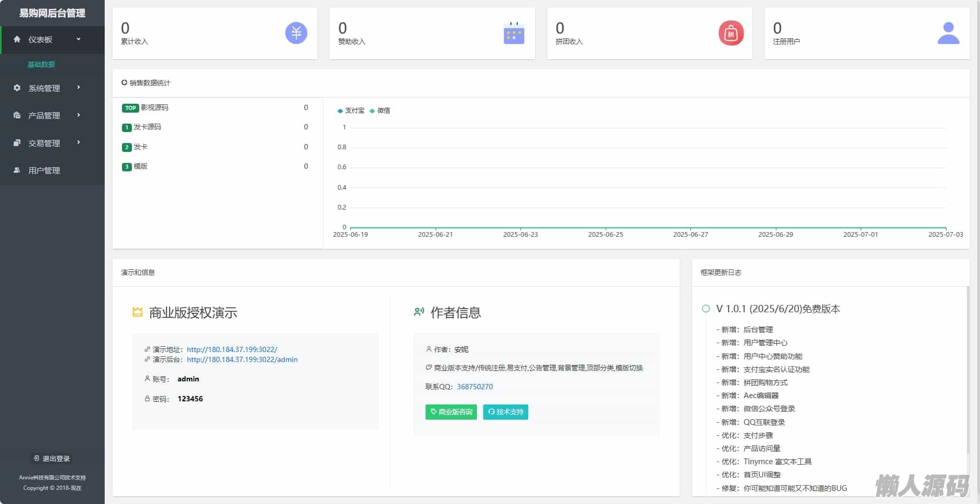Screen dimensions: 980x504
Task: Click the crown icon next to 商业版授权演示
Action: [137, 312]
